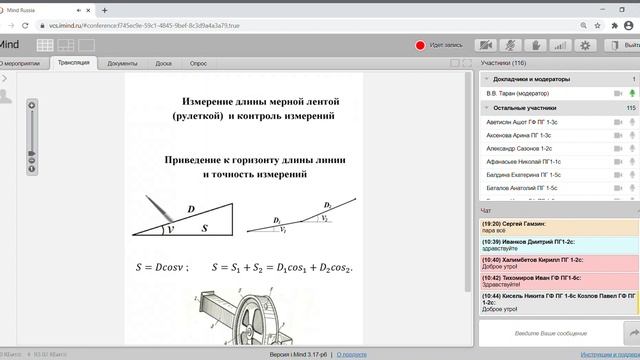Toggle the camera on/off button
Viewport: 640px width, 360px height.
tap(485, 45)
